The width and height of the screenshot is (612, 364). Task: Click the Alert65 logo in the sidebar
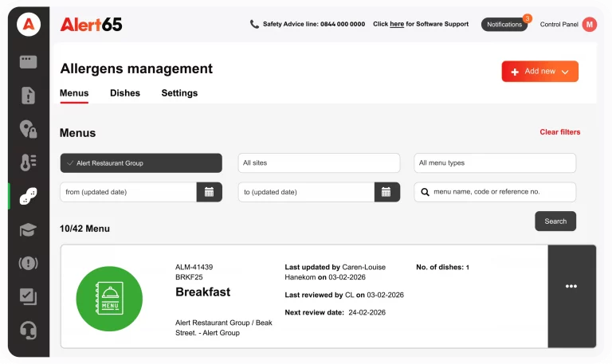pyautogui.click(x=29, y=24)
